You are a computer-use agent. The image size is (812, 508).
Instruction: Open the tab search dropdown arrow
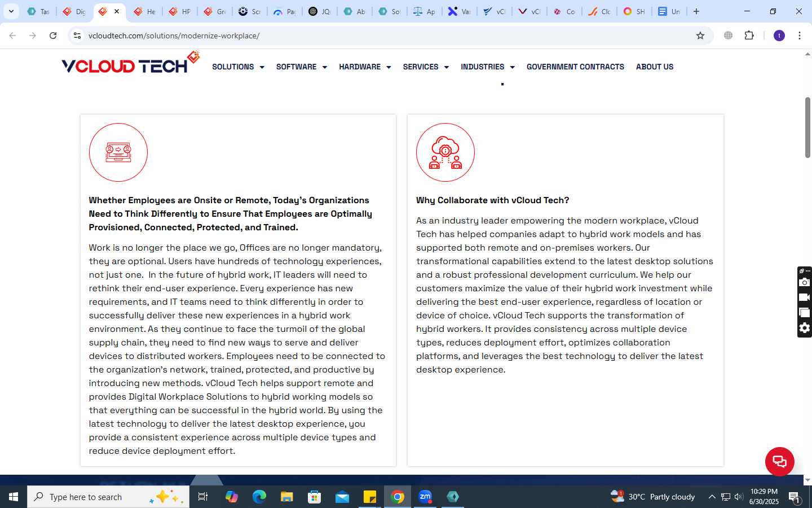[11, 11]
